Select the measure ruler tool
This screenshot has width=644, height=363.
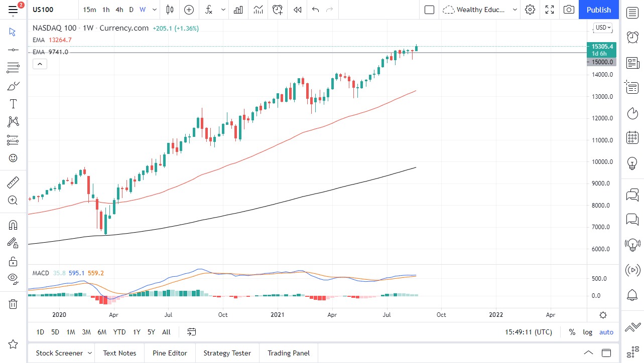[x=13, y=182]
